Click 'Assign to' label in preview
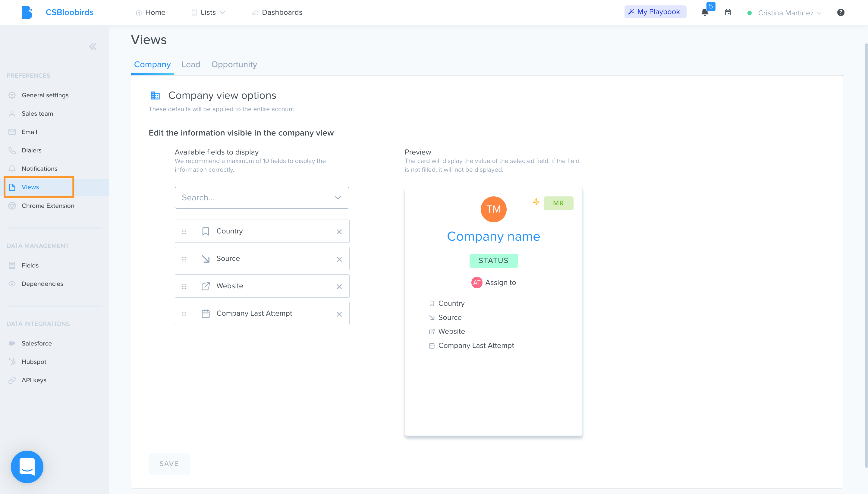The height and width of the screenshot is (494, 868). pos(500,283)
